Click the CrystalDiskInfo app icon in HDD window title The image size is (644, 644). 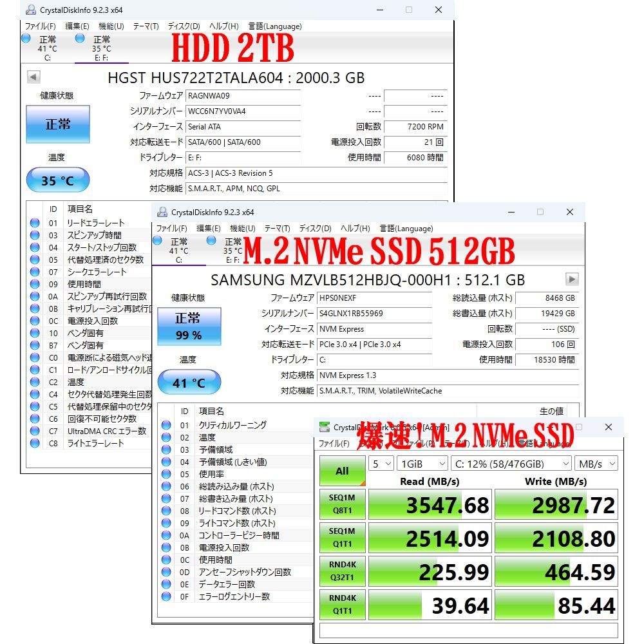click(31, 10)
